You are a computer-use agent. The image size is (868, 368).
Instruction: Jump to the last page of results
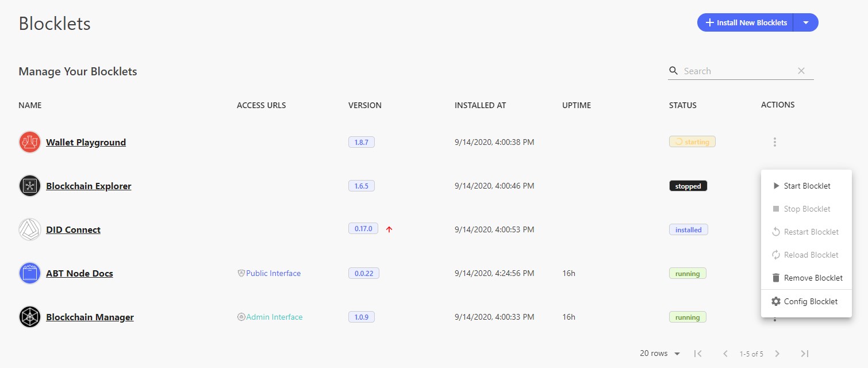click(805, 354)
